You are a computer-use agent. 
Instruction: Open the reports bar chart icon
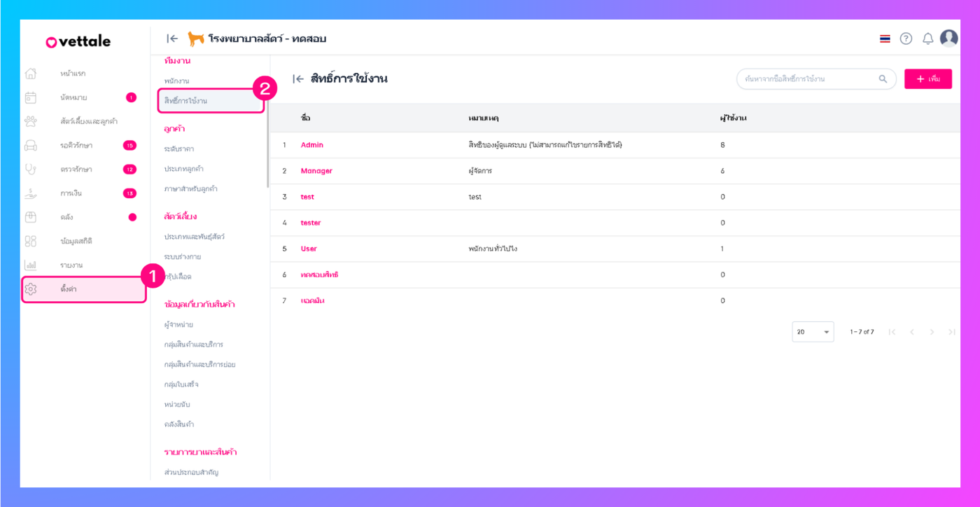pyautogui.click(x=31, y=265)
